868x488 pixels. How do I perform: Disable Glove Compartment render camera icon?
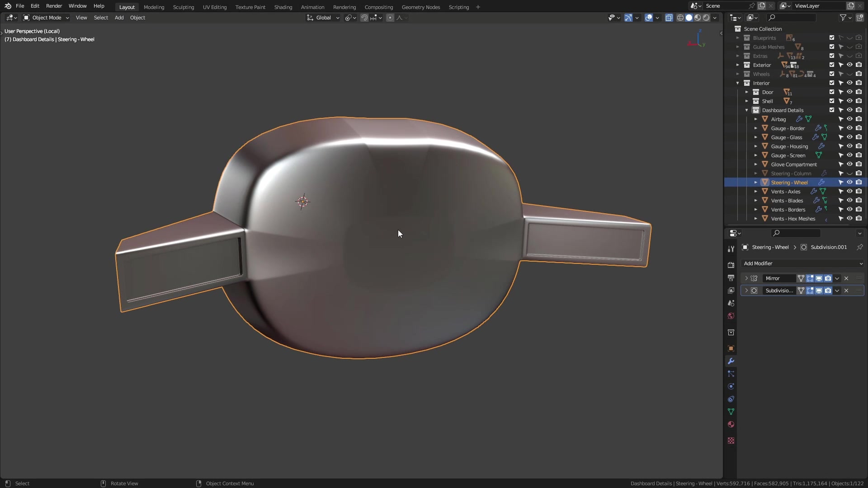pyautogui.click(x=859, y=164)
